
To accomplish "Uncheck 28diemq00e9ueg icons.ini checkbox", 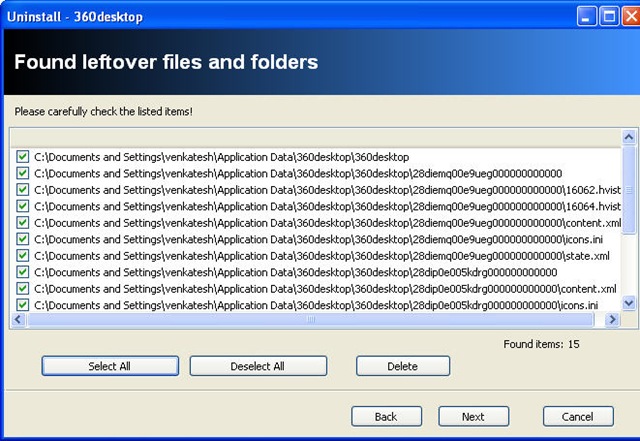I will tap(22, 239).
